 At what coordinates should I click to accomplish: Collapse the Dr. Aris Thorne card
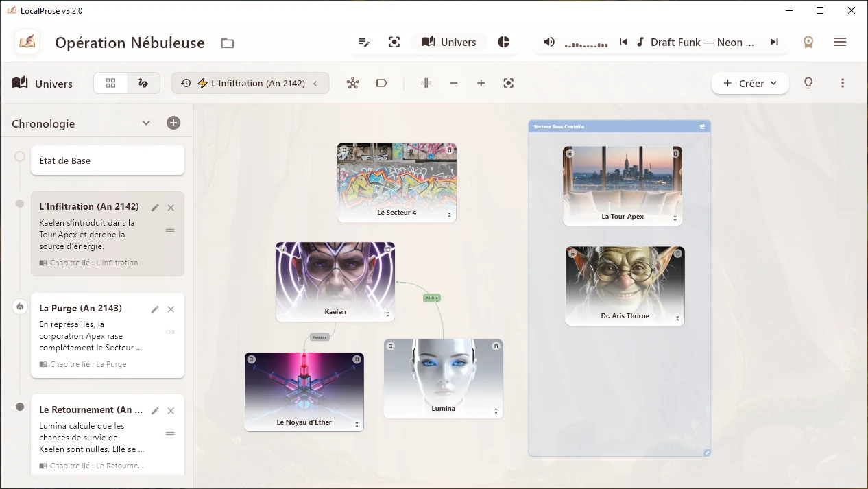coord(677,318)
